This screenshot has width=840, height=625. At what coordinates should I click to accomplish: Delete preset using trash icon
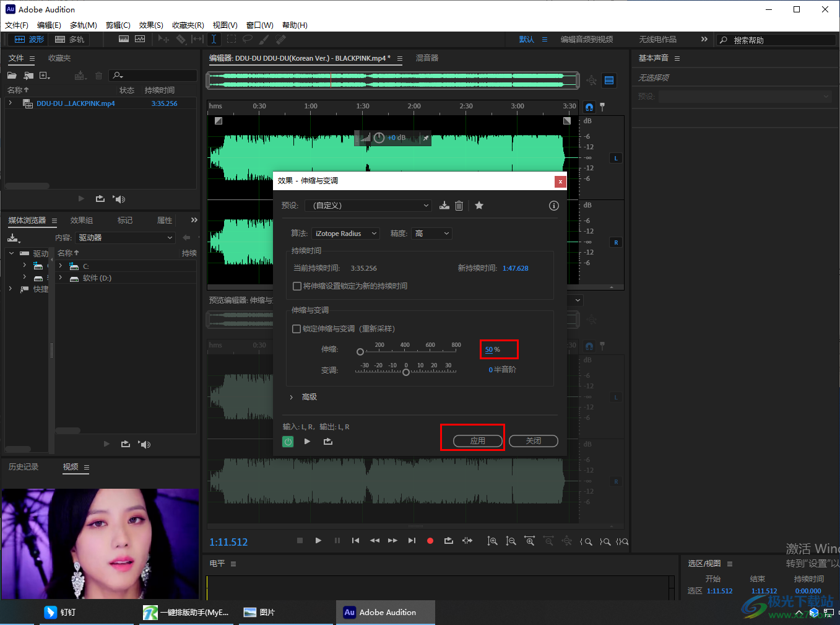tap(459, 206)
